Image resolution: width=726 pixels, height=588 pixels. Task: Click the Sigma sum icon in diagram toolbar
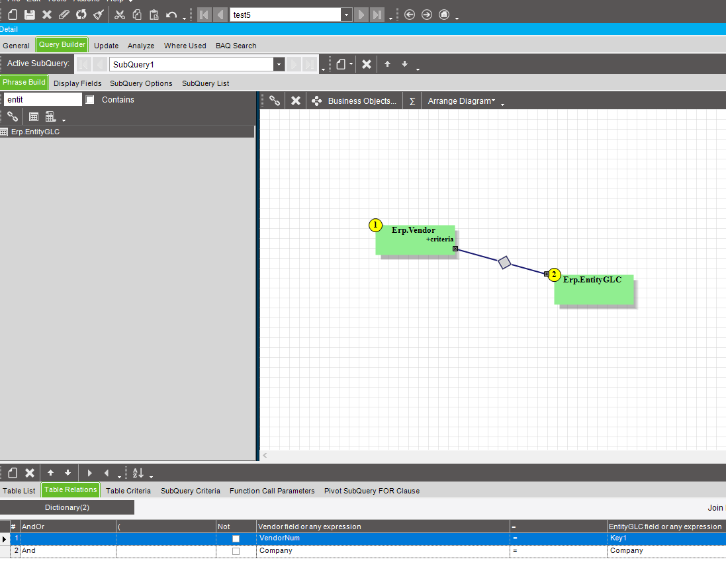tap(412, 101)
